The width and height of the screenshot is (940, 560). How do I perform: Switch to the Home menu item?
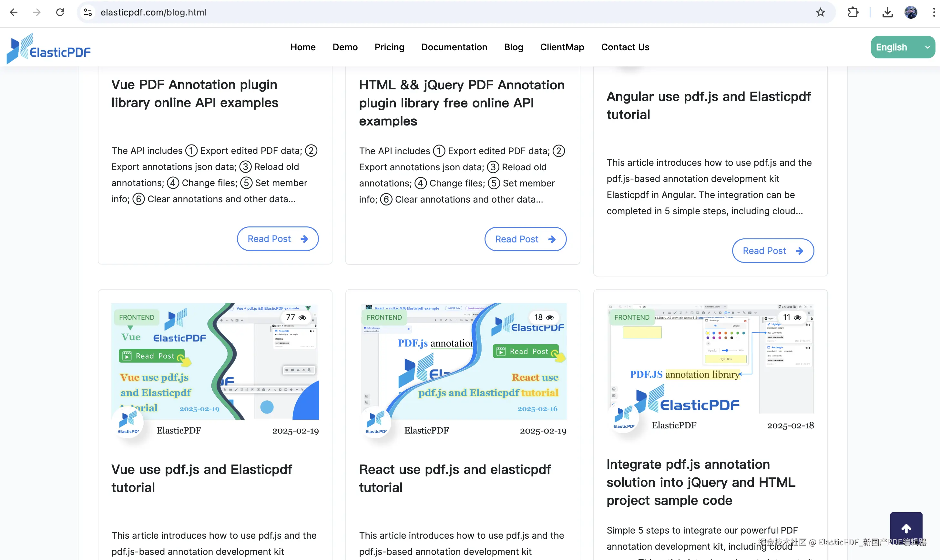tap(303, 47)
